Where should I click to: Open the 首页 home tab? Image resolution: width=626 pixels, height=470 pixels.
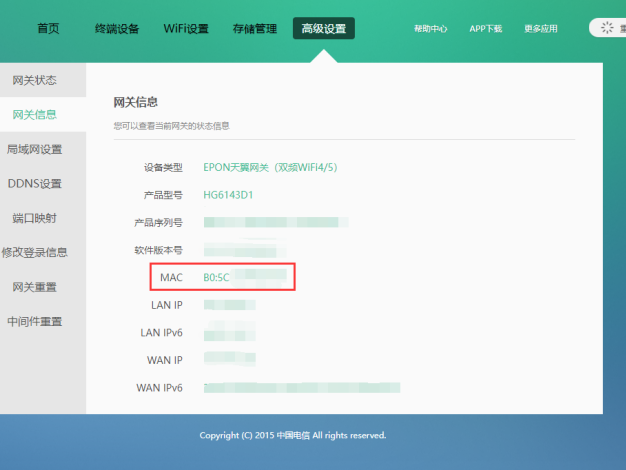click(48, 28)
